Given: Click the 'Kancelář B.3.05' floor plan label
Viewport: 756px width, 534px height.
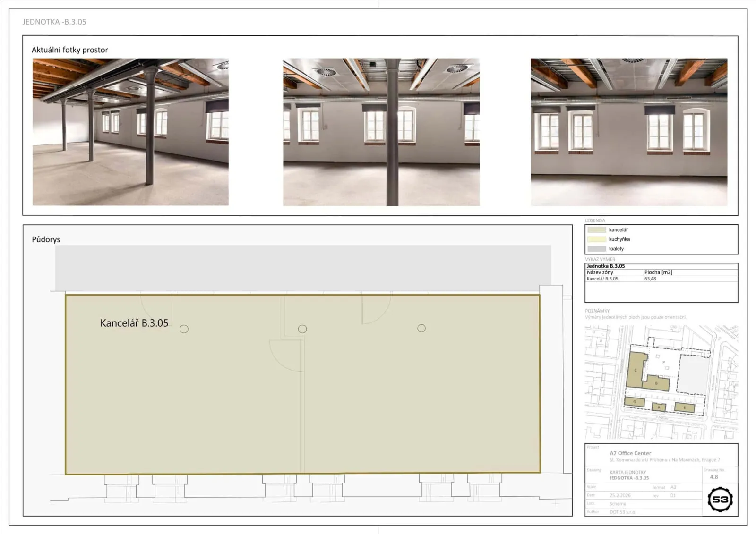Looking at the screenshot, I should [x=134, y=323].
